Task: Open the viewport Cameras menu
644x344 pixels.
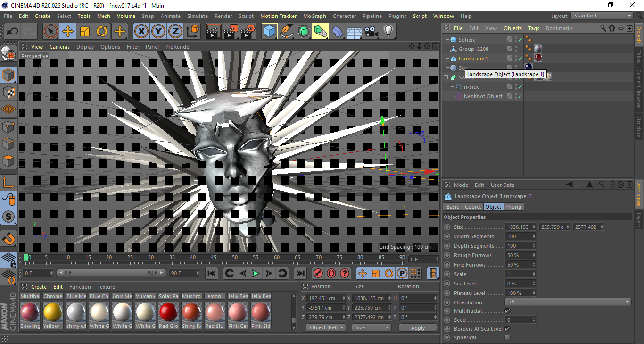Action: coord(59,47)
